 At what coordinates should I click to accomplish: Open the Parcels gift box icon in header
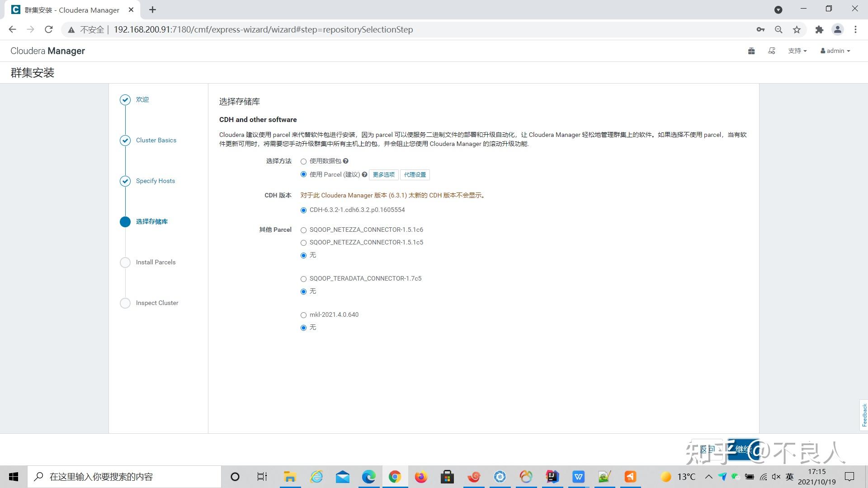[x=751, y=51]
